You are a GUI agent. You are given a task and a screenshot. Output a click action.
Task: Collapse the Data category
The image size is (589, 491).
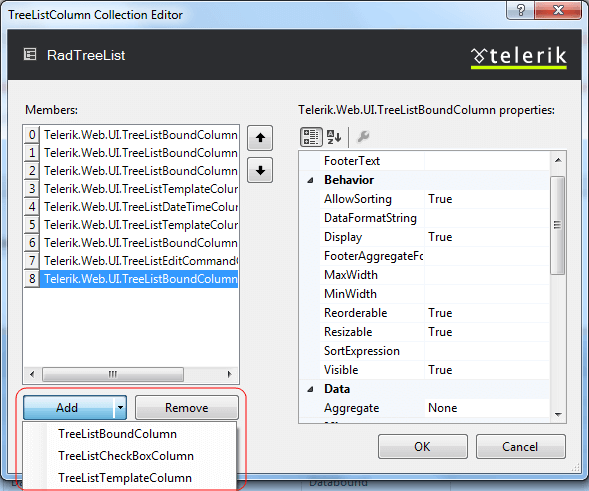pos(310,389)
